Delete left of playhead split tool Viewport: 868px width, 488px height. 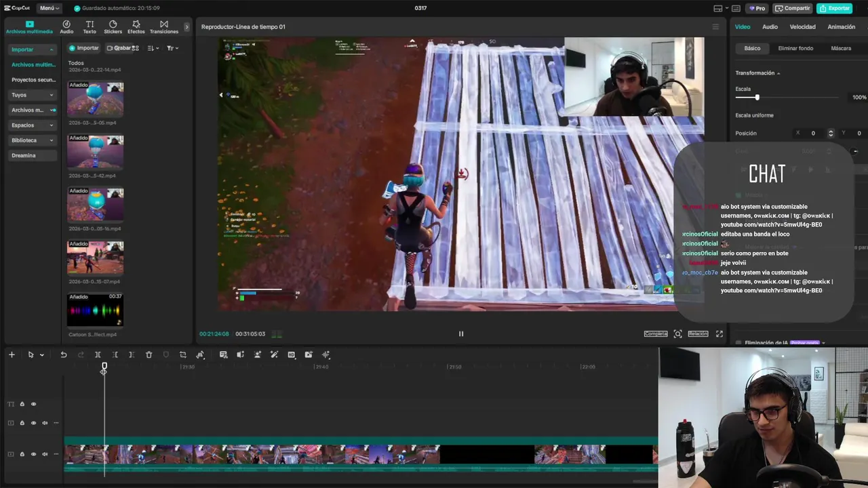pos(115,354)
